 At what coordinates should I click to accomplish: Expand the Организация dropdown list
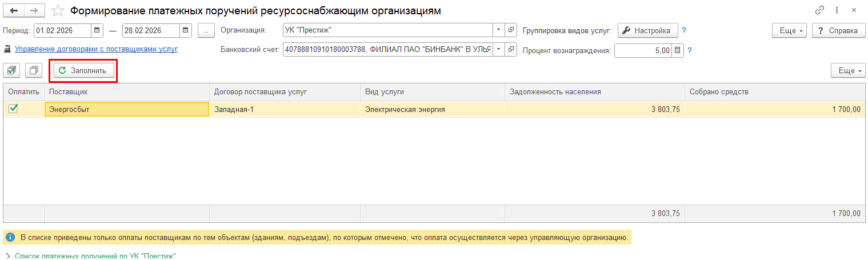click(498, 30)
